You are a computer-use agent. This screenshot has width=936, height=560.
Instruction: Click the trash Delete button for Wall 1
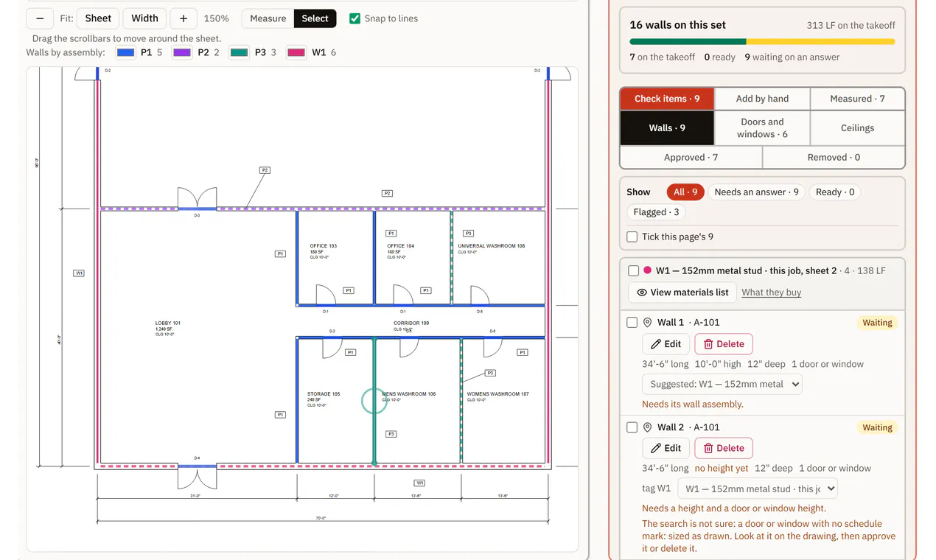(x=724, y=344)
